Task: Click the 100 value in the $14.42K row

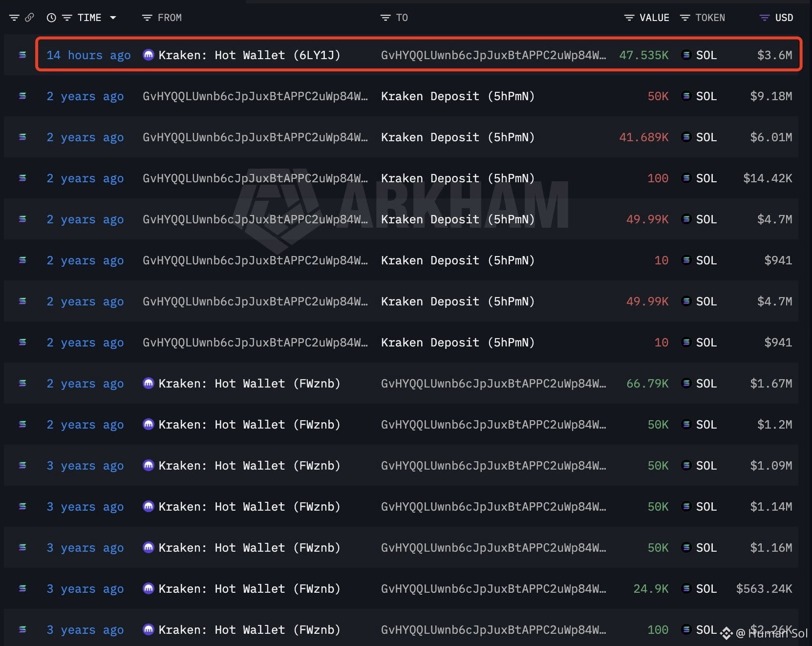Action: (x=658, y=178)
